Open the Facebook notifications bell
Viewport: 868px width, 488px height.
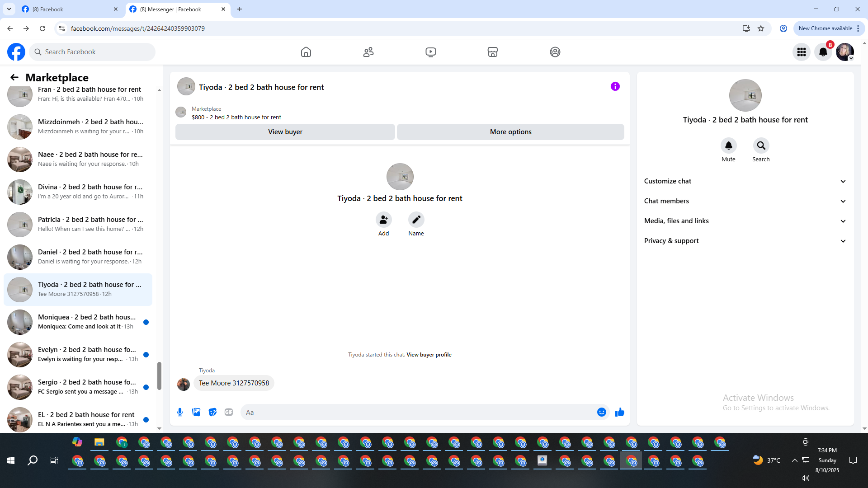pos(823,52)
